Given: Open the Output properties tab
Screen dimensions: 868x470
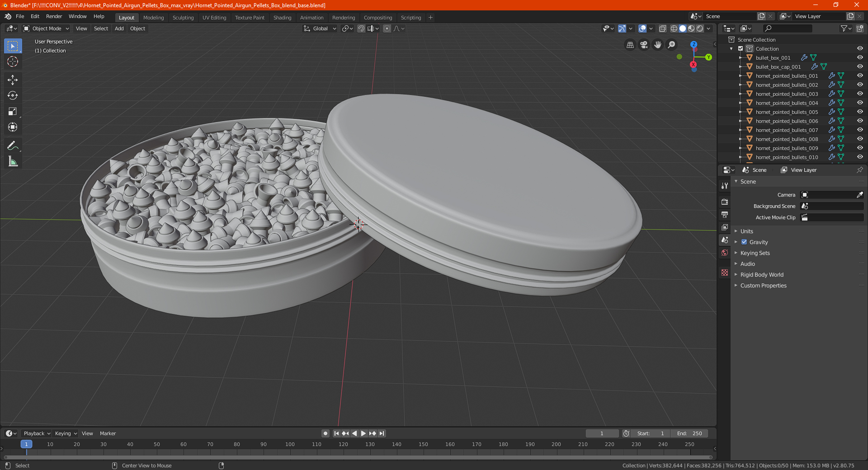Looking at the screenshot, I should tap(725, 214).
